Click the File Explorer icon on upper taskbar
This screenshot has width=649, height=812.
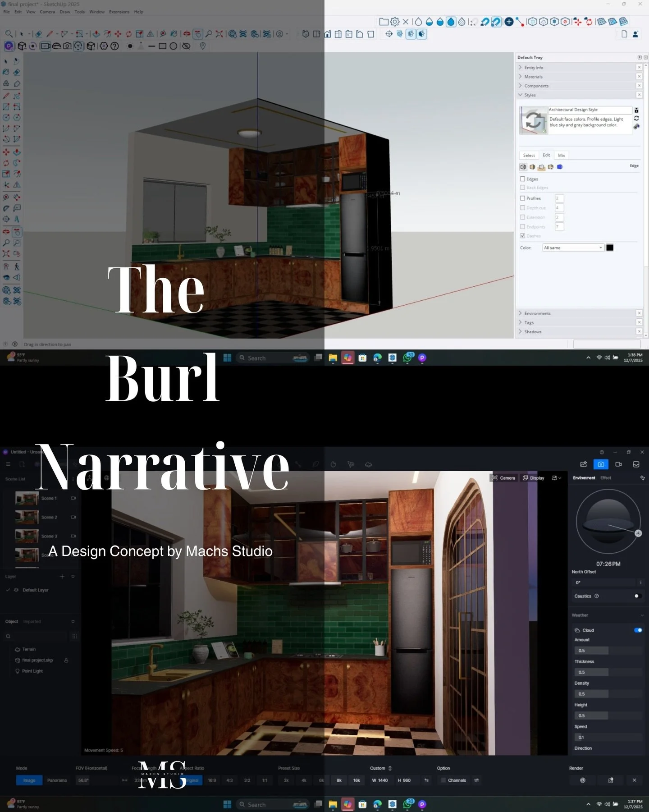pos(333,358)
